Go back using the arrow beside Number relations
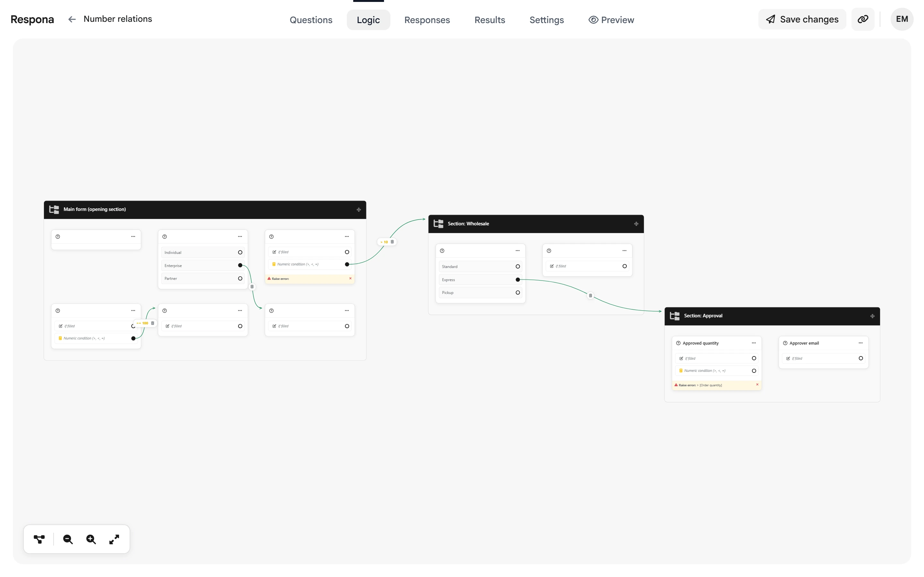This screenshot has width=924, height=577. click(x=72, y=19)
